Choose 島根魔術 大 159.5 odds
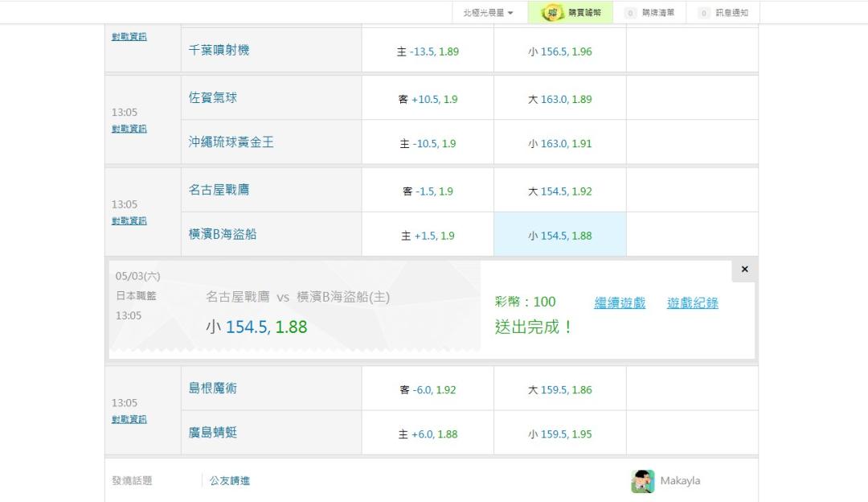The height and width of the screenshot is (502, 868). tap(559, 389)
